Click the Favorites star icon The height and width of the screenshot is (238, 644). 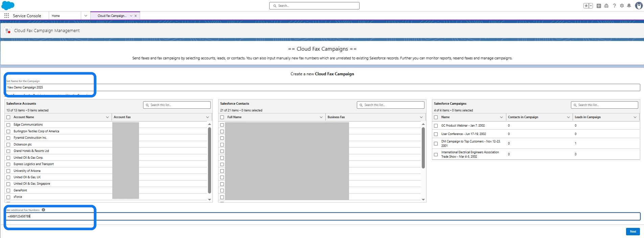[586, 6]
